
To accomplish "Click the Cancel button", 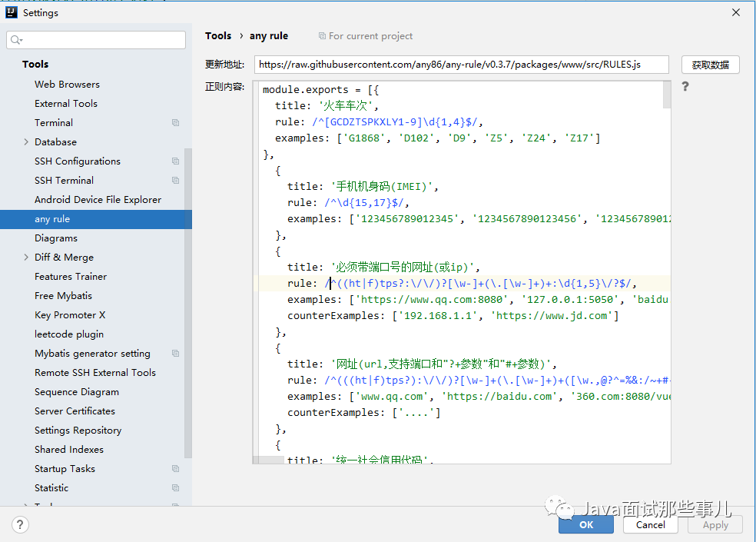I will click(x=650, y=525).
